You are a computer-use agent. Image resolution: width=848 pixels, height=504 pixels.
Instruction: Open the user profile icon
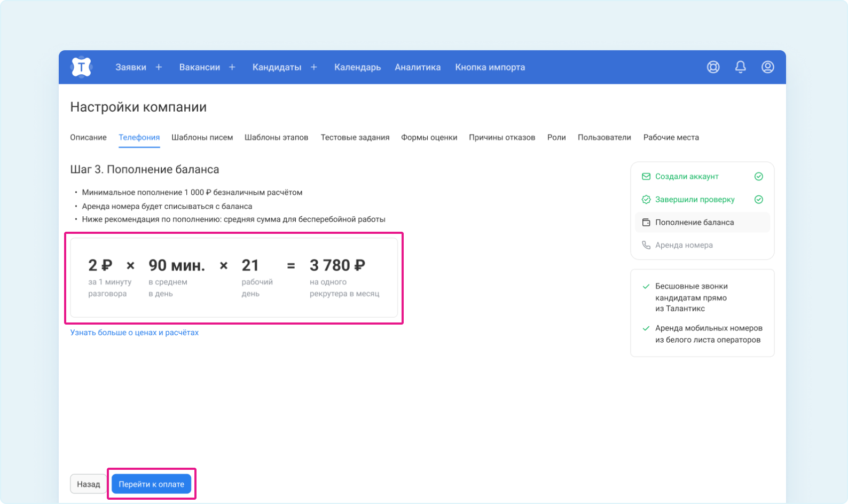(768, 67)
